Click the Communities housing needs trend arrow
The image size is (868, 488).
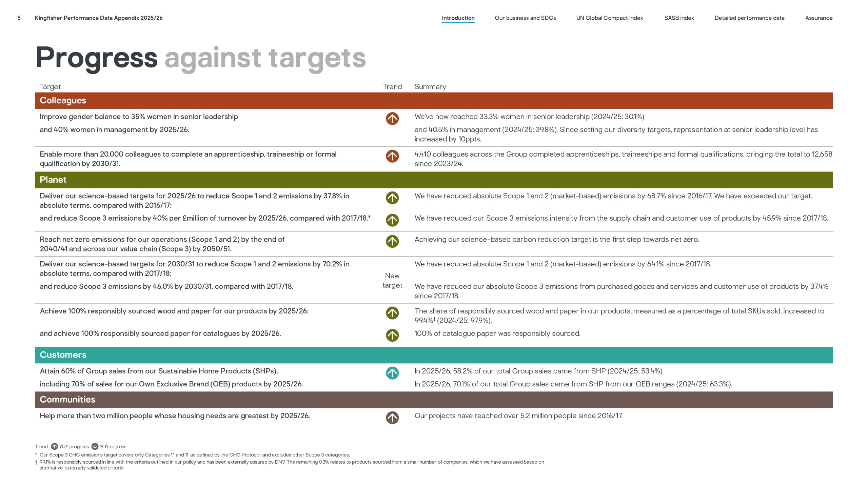(x=392, y=418)
